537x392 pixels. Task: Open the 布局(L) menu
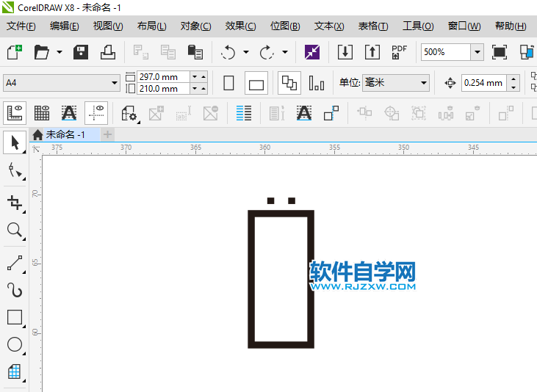[x=152, y=26]
